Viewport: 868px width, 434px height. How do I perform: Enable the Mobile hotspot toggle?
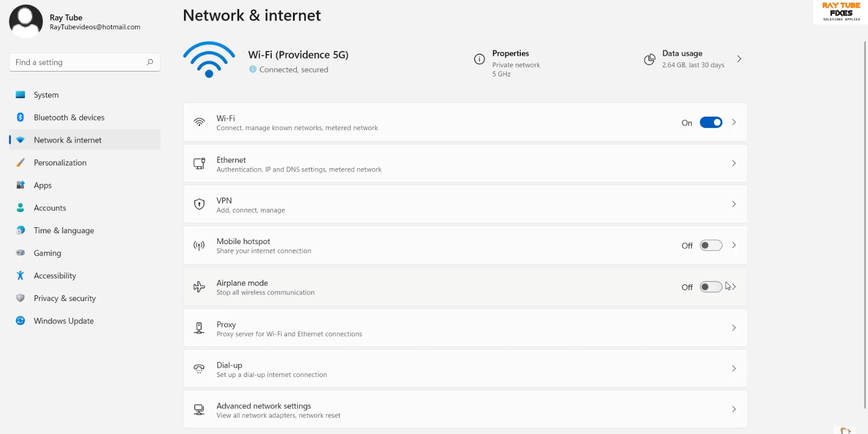coord(711,245)
